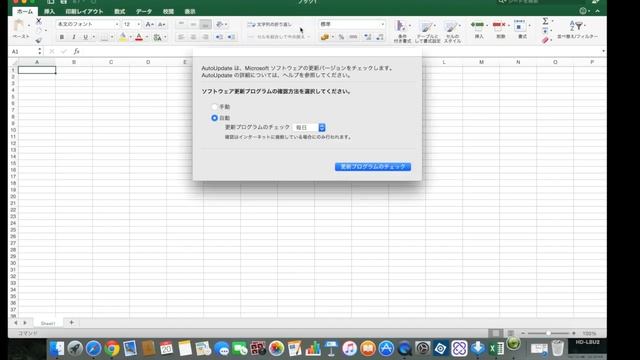Image resolution: width=640 pixels, height=360 pixels.
Task: Select the 自動 (automatic) radio button
Action: click(214, 118)
